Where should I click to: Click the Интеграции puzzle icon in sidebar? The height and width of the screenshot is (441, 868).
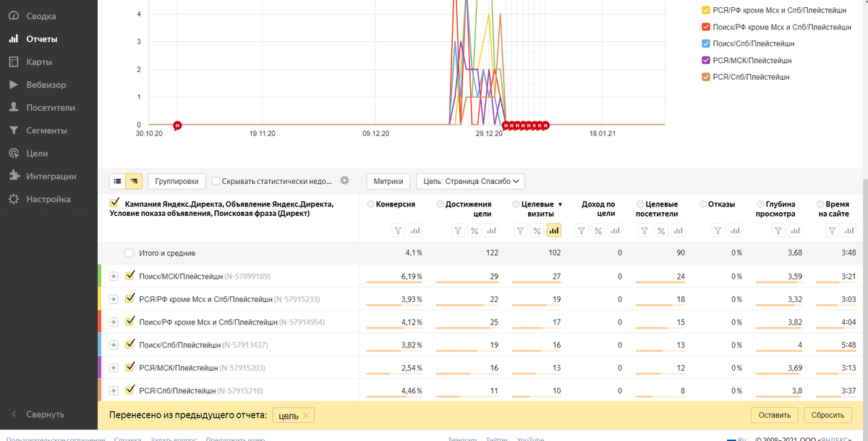(13, 176)
